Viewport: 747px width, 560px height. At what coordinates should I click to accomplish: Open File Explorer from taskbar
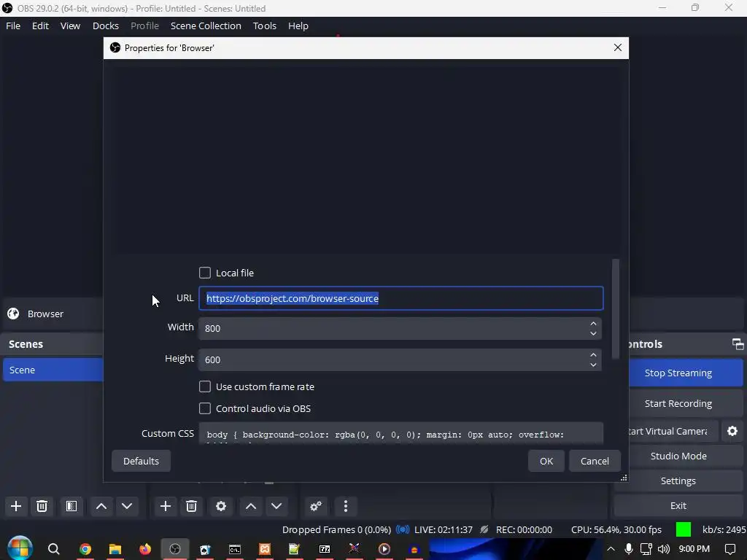point(115,549)
